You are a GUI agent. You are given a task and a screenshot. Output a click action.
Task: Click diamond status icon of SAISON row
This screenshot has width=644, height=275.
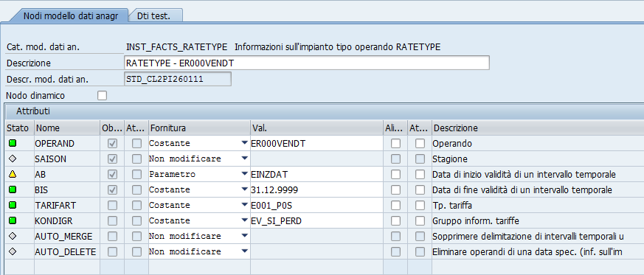click(x=13, y=159)
